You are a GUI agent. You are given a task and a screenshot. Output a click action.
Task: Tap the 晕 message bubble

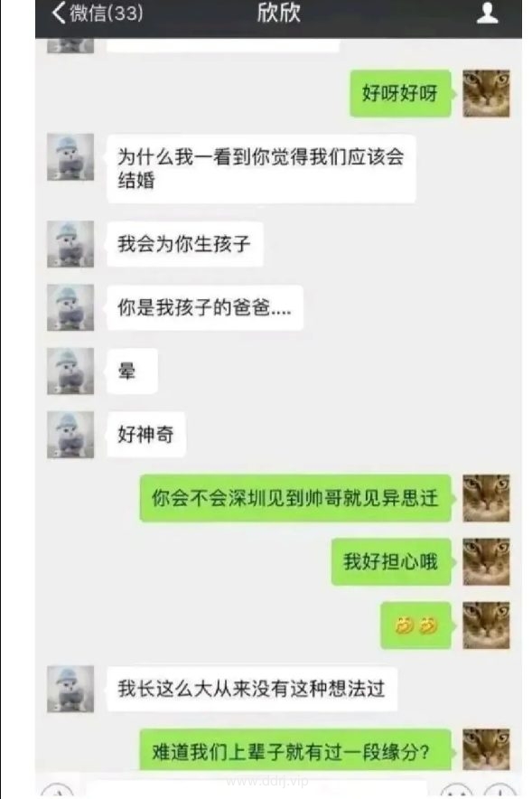click(132, 371)
